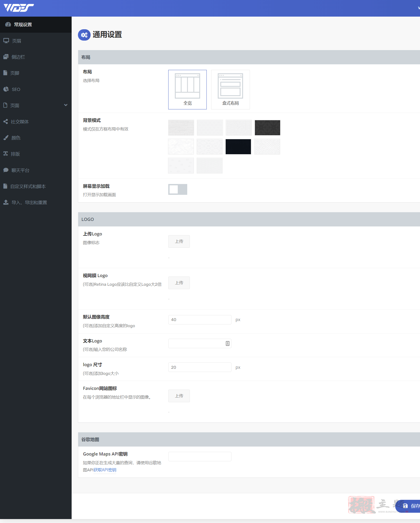Click the 布局 section header bar
This screenshot has height=523, width=420.
pyautogui.click(x=249, y=57)
